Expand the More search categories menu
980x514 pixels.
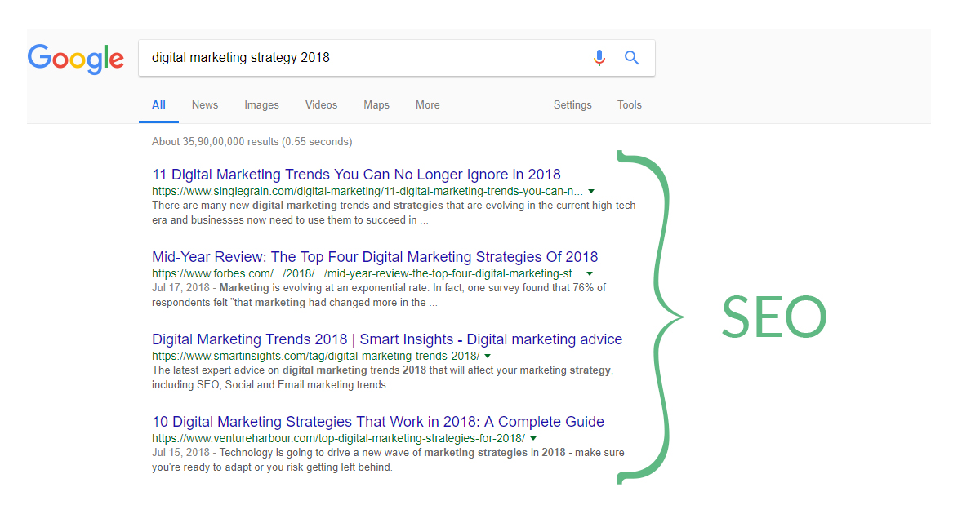pyautogui.click(x=427, y=104)
